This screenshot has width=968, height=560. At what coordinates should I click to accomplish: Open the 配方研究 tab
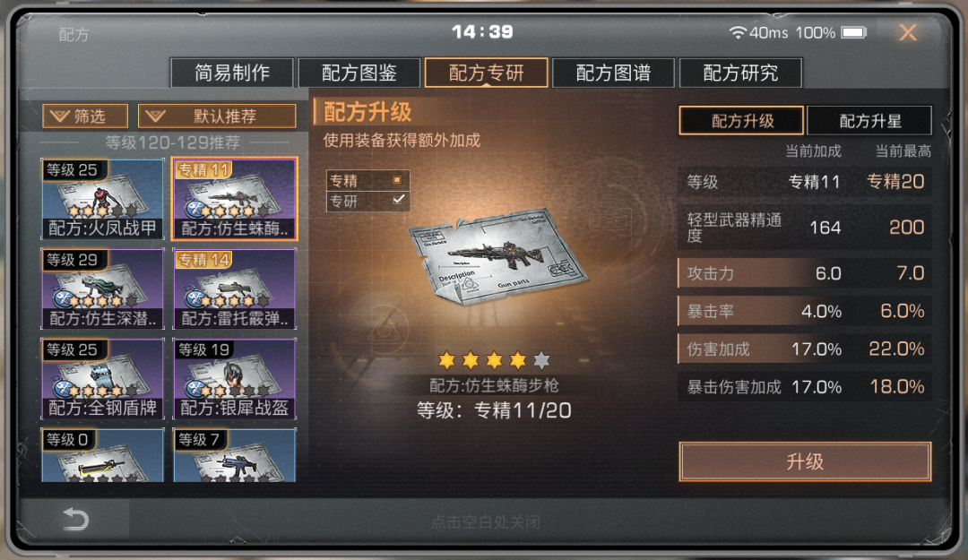[x=740, y=73]
